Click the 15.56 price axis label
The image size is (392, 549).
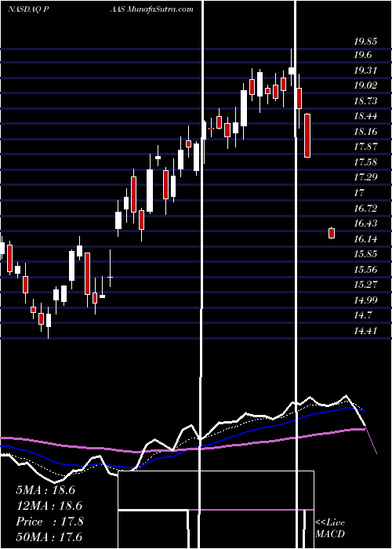tap(366, 269)
